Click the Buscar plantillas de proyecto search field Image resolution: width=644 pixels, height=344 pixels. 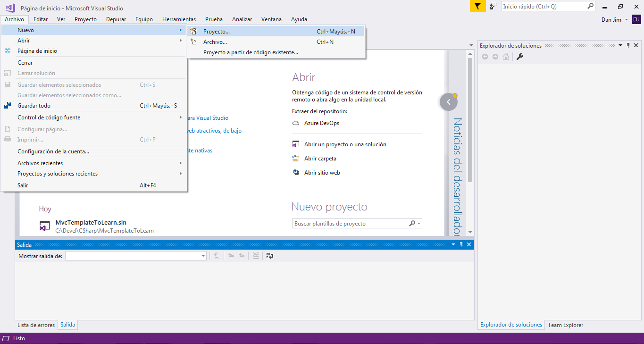(x=349, y=224)
